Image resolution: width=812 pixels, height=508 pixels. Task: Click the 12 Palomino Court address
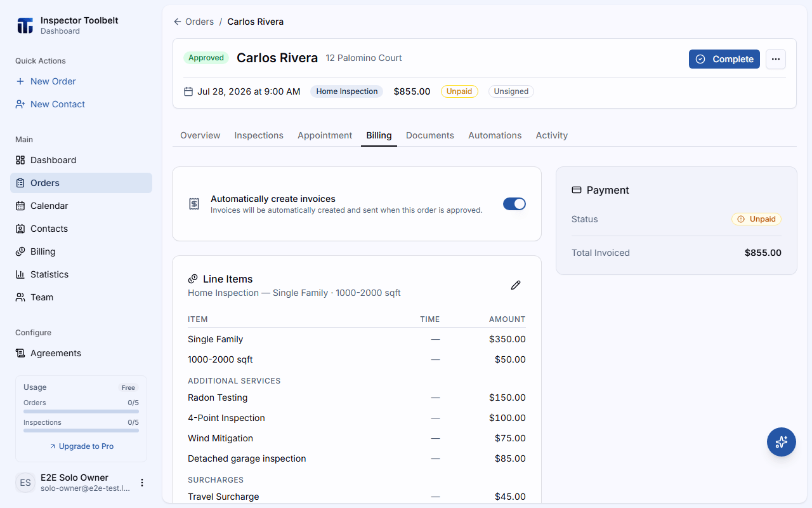click(364, 58)
